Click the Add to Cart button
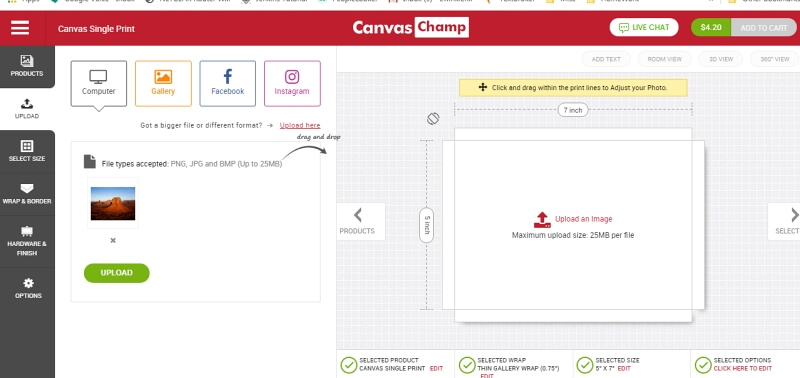Image resolution: width=800 pixels, height=378 pixels. click(x=764, y=28)
